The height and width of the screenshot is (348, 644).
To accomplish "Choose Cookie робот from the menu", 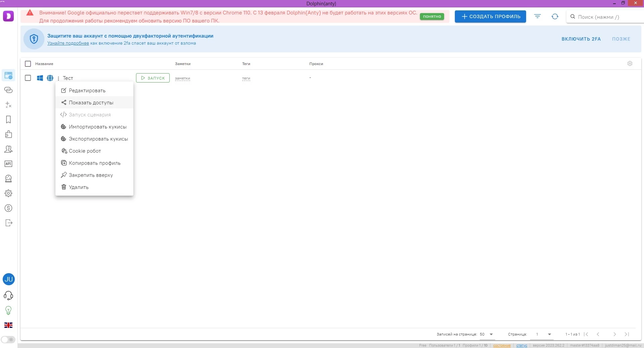I will tap(94, 151).
